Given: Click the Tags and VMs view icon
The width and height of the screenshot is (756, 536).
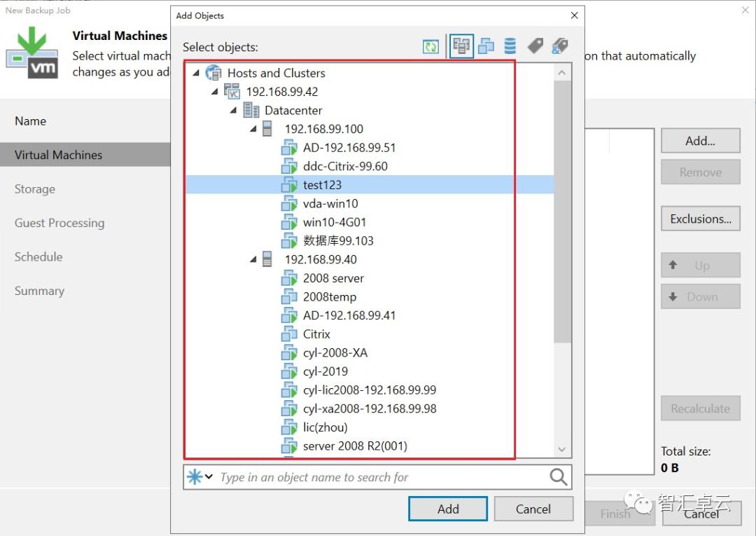Looking at the screenshot, I should click(559, 46).
